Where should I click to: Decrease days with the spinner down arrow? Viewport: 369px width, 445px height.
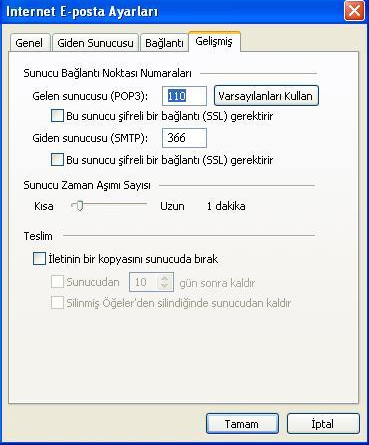[165, 286]
